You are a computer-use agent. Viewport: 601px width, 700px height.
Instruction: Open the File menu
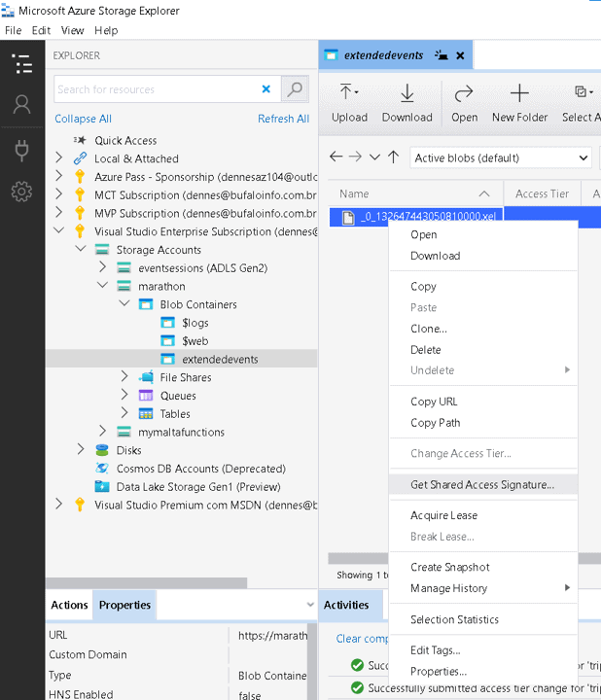13,30
